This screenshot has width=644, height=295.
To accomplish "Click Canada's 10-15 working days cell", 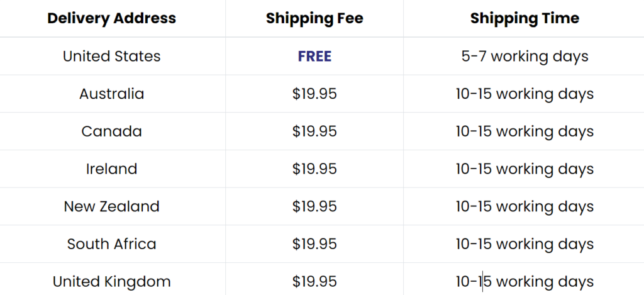I will pyautogui.click(x=525, y=131).
